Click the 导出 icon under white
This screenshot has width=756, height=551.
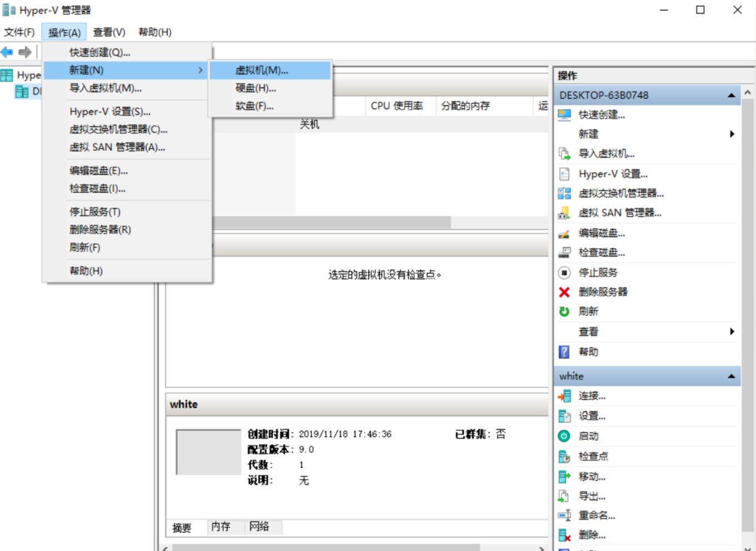point(564,496)
